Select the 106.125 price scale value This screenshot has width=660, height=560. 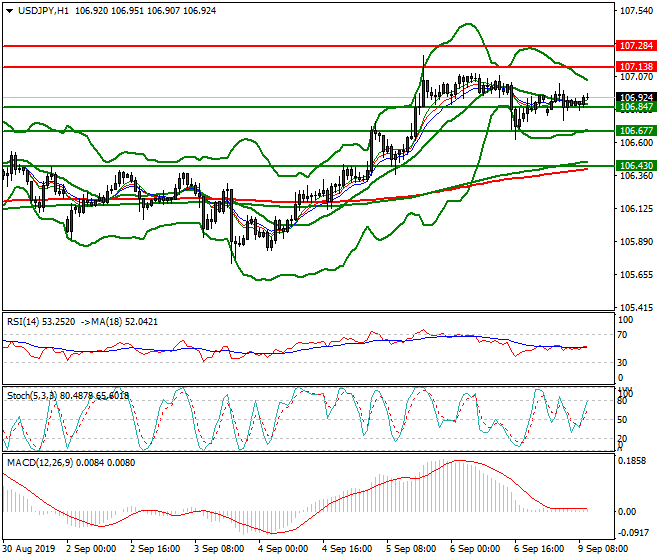(636, 209)
